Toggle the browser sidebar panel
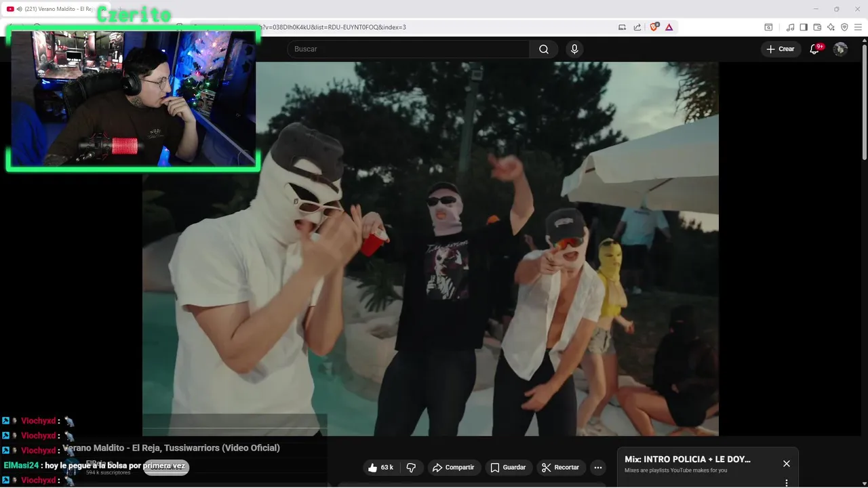The height and width of the screenshot is (488, 868). click(804, 27)
